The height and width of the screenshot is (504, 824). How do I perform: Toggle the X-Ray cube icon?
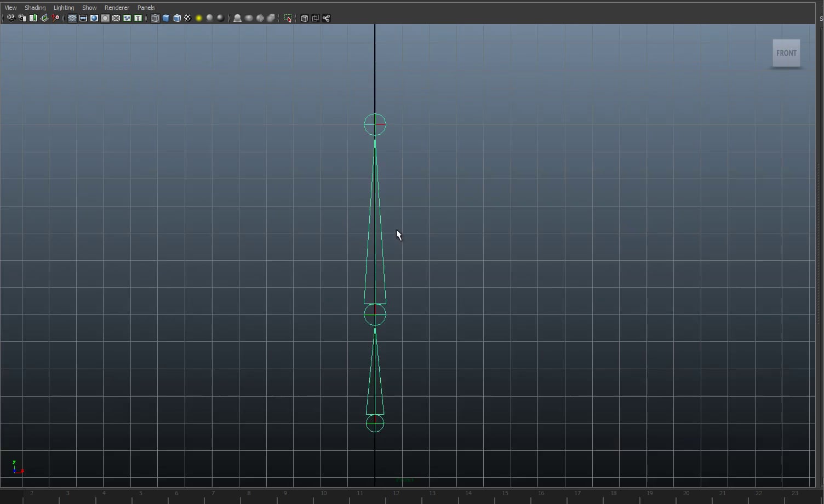304,18
